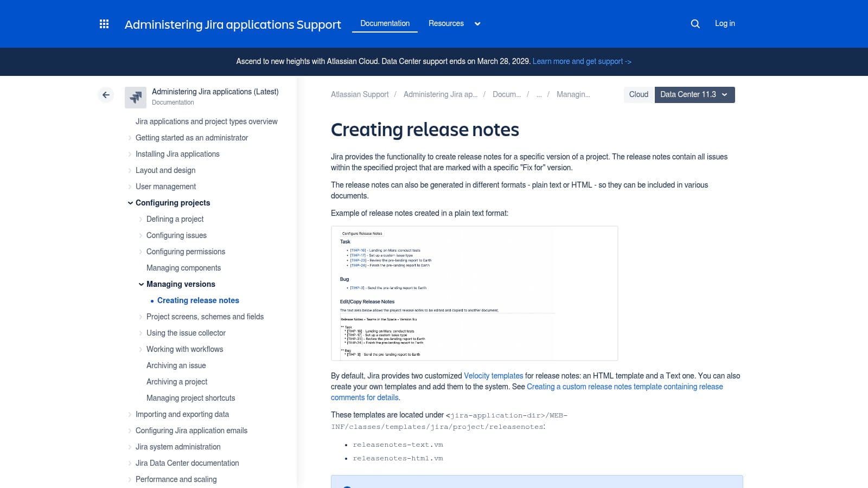Click the Docum... breadcrumb

(507, 94)
